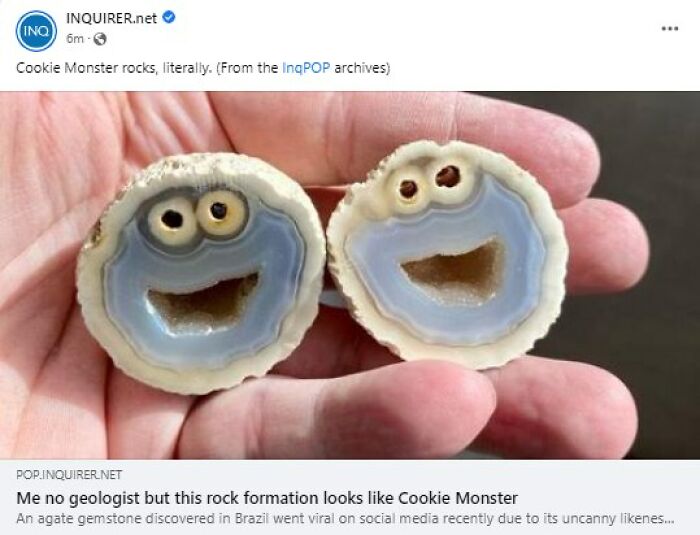Open the three-dot post options menu

point(670,29)
